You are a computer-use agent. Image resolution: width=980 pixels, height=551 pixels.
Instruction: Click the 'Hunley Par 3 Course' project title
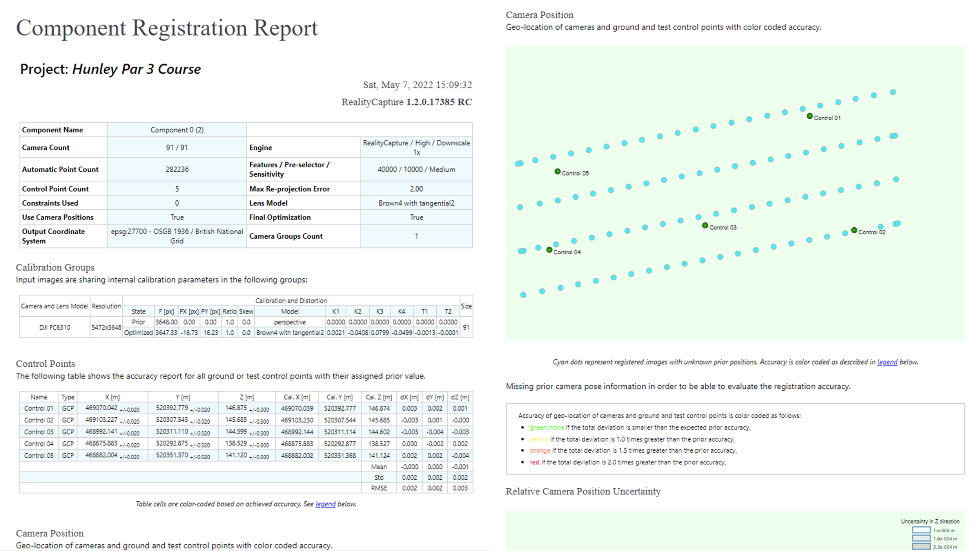coord(136,69)
